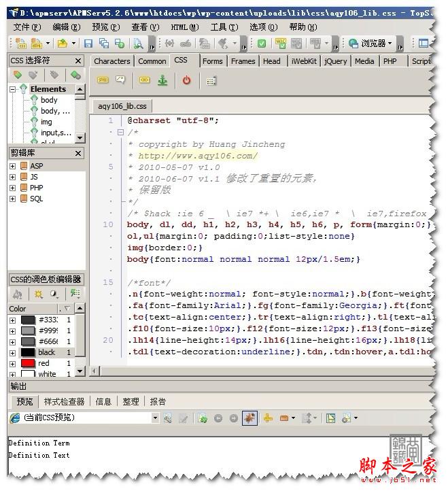Open the 当前CSS预览 combo box dropdown
The width and height of the screenshot is (448, 491).
pyautogui.click(x=155, y=418)
